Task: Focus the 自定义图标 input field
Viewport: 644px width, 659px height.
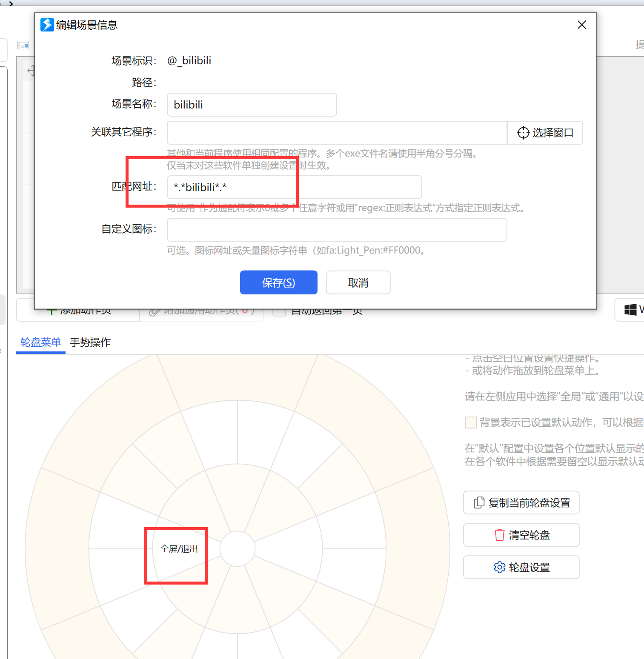Action: (337, 230)
